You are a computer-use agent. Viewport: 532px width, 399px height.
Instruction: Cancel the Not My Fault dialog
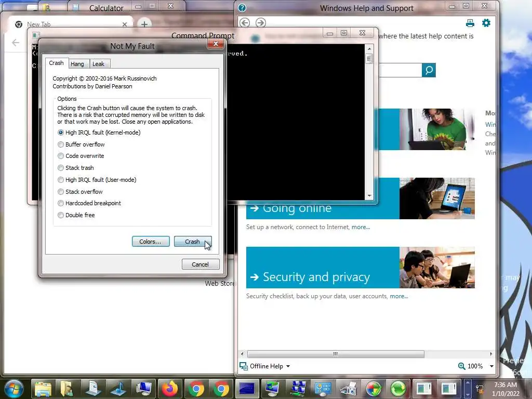click(x=200, y=264)
